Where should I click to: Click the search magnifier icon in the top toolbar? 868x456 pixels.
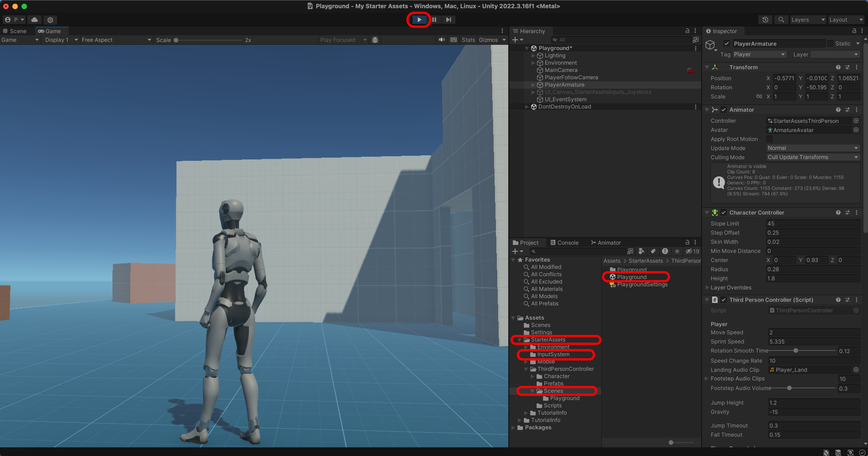click(x=781, y=20)
